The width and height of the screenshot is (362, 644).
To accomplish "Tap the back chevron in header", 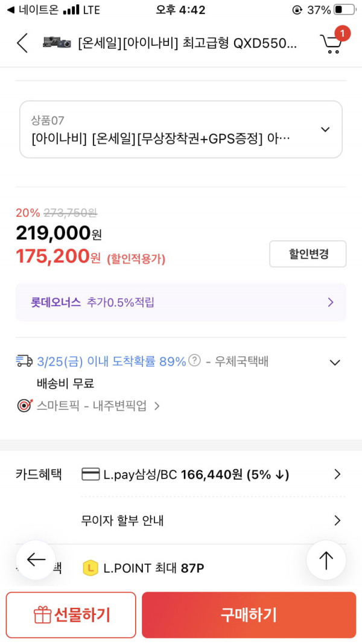I will [22, 43].
